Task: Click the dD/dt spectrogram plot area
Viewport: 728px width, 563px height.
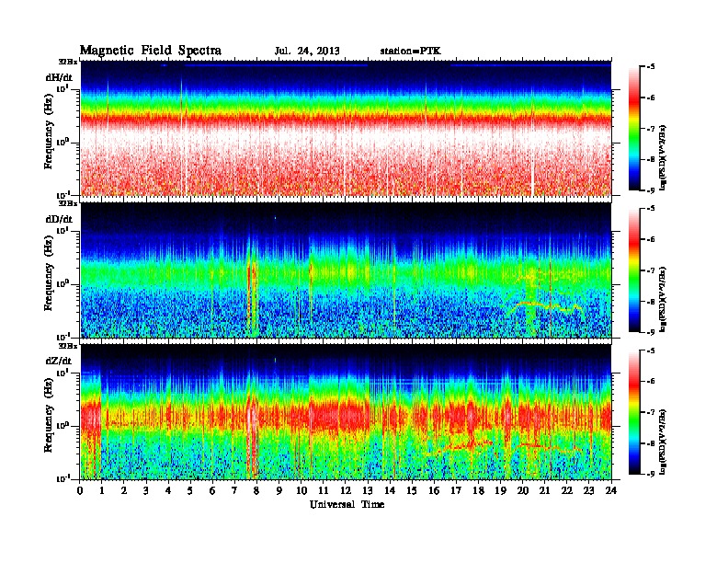Action: point(346,270)
